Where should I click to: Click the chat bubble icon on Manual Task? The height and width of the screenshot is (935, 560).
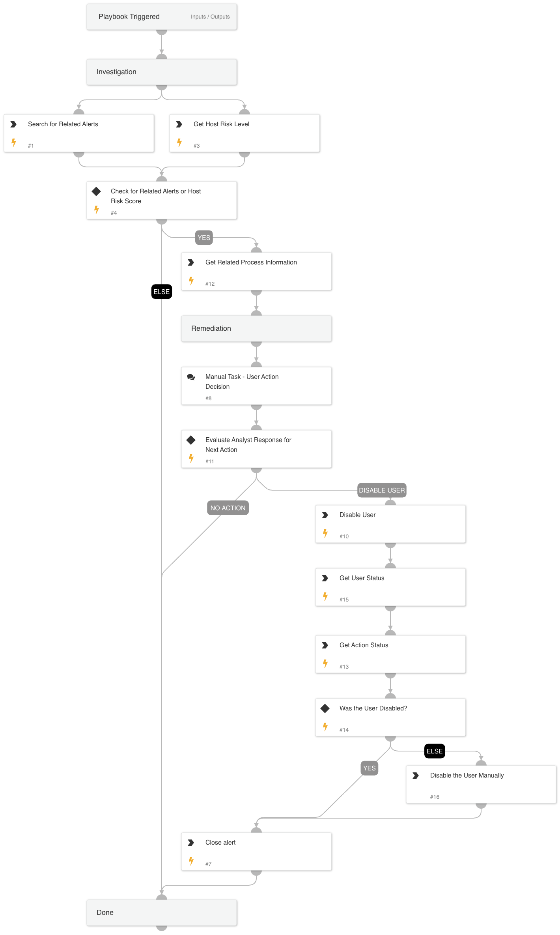[x=191, y=377]
